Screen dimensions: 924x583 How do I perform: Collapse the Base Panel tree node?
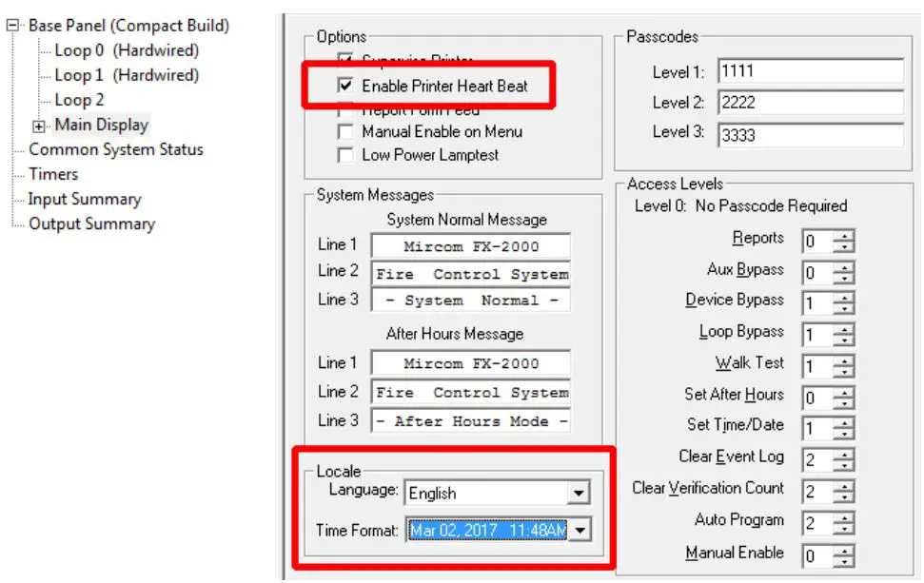[12, 26]
